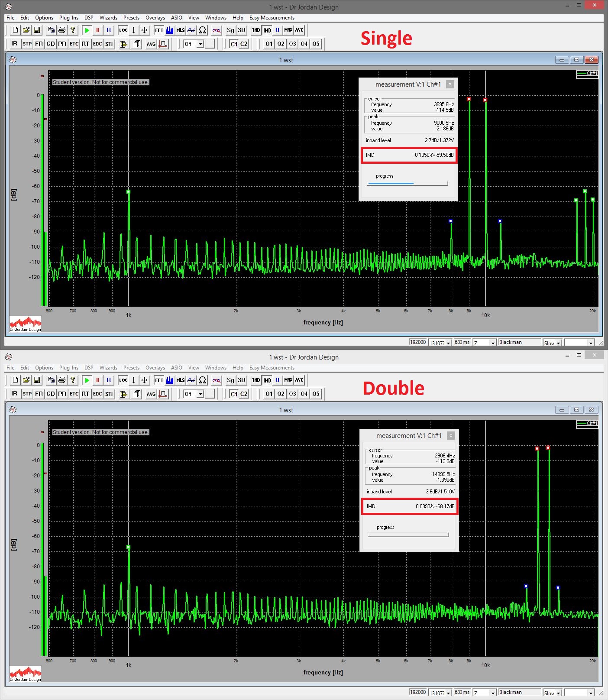
Task: Select the blue spectrum bars icon, upper window
Action: [x=169, y=30]
